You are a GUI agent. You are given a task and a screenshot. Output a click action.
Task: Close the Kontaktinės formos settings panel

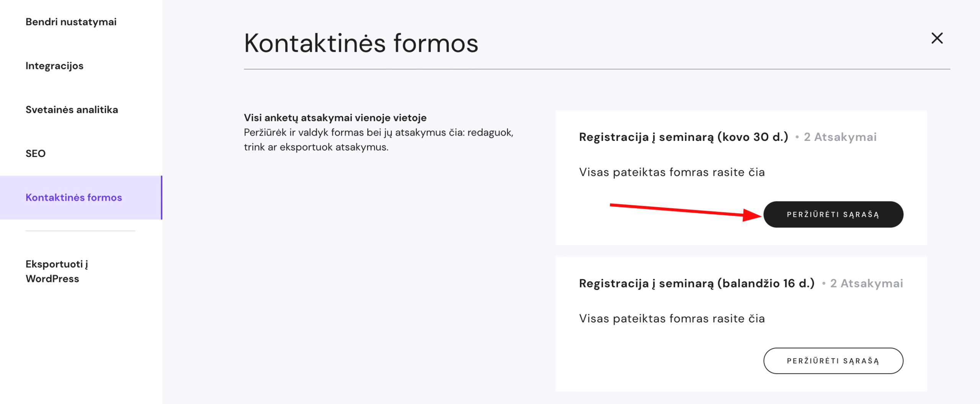coord(937,38)
